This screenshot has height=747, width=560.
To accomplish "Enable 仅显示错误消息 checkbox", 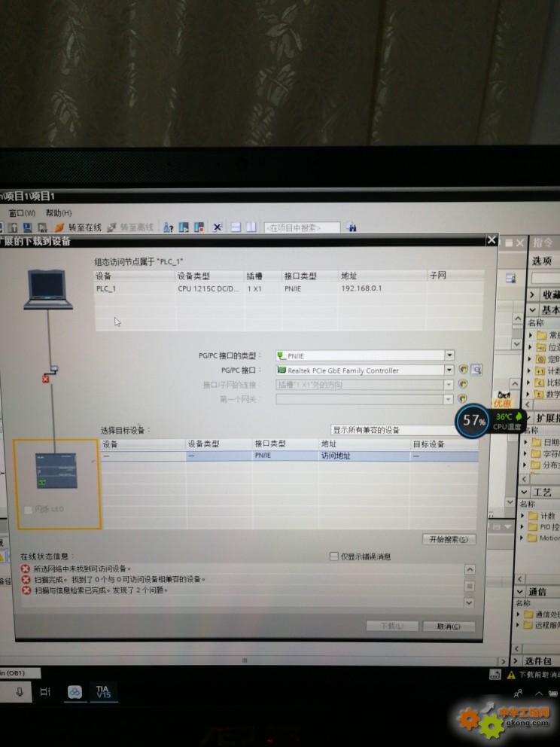I will tap(333, 556).
